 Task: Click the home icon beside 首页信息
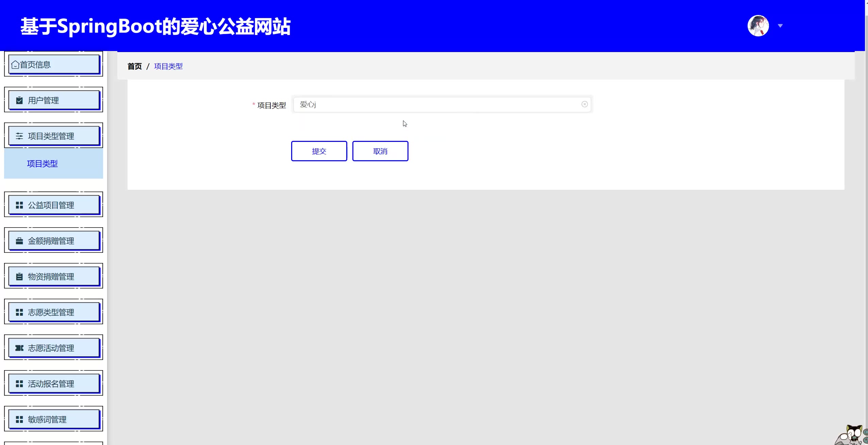click(15, 65)
